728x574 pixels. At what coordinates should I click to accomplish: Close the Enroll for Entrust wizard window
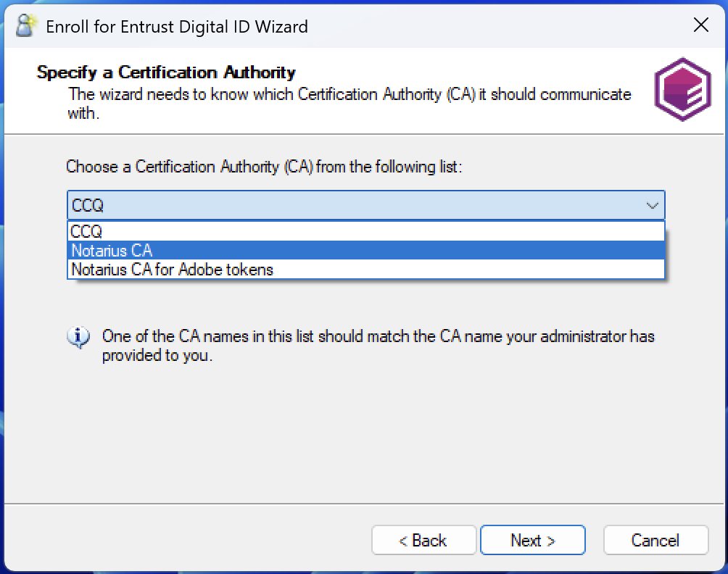click(x=700, y=26)
